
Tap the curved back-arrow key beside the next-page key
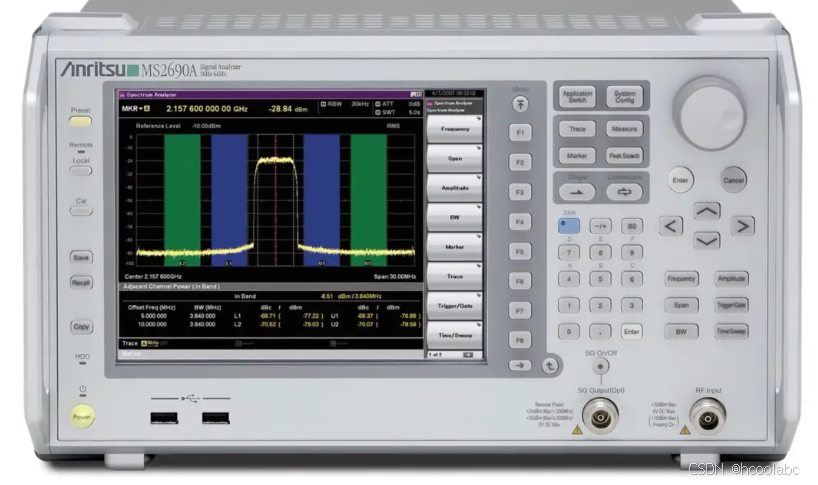click(549, 366)
